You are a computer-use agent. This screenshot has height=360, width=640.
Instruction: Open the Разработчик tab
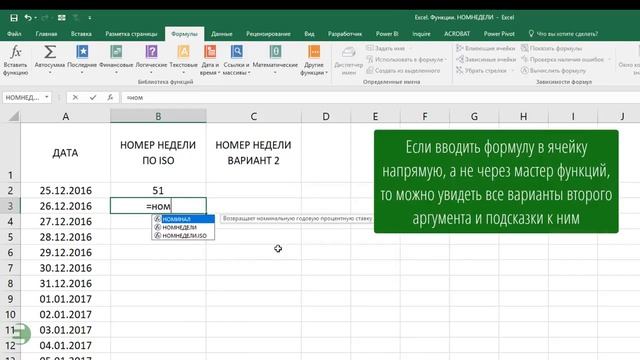[345, 34]
